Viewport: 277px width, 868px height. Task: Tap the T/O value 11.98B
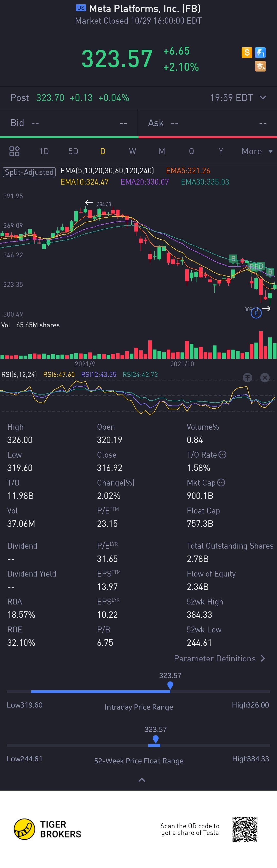21,496
